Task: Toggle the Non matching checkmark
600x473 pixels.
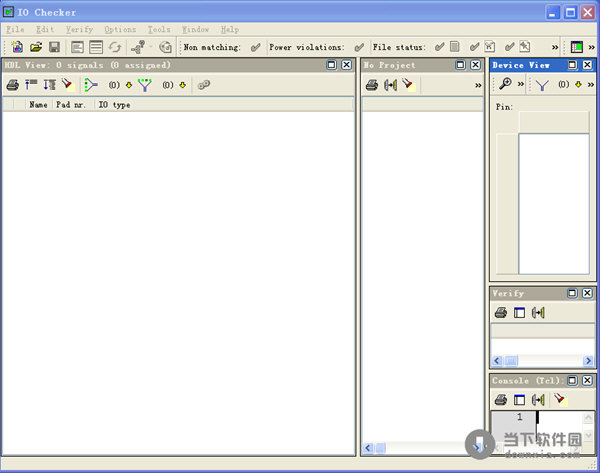Action: click(256, 47)
